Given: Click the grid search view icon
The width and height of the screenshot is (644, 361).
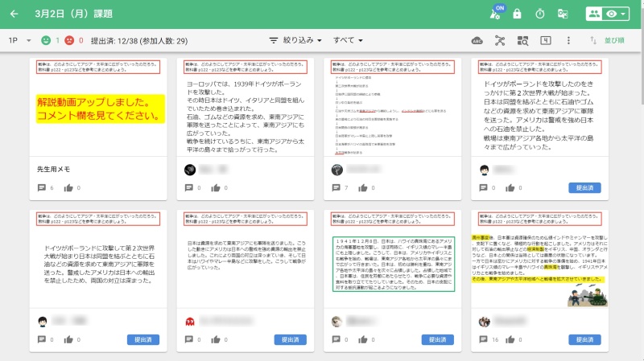Looking at the screenshot, I should click(x=522, y=40).
